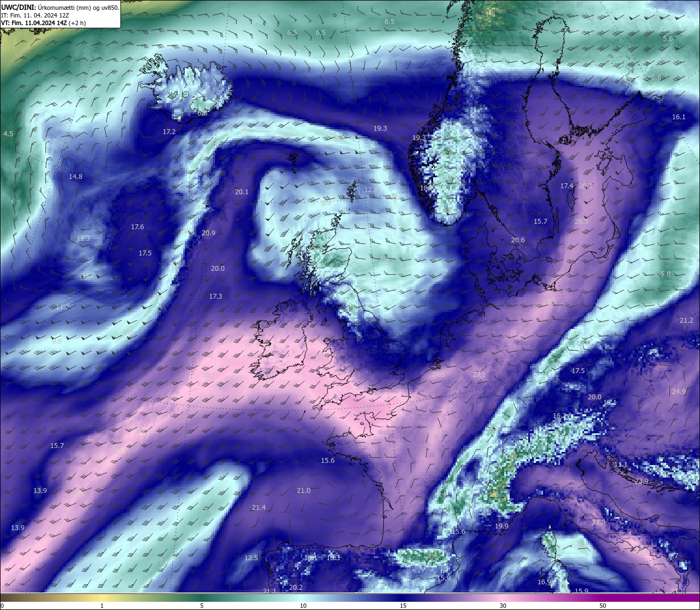Click the 19.9 value near the Mediterranean coast

point(501,526)
